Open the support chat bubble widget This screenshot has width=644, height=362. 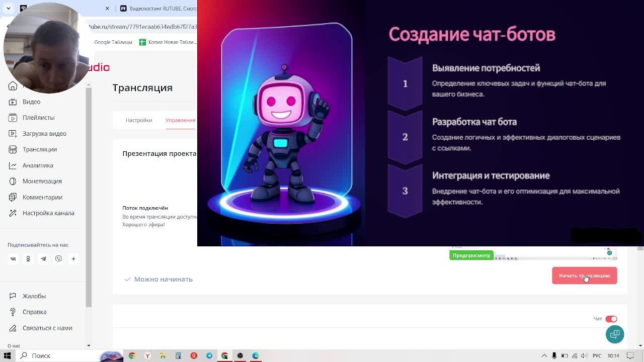point(615,334)
